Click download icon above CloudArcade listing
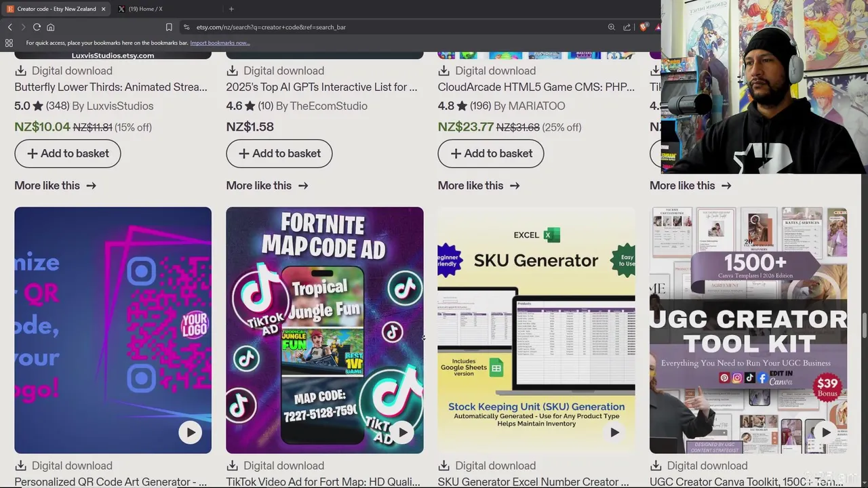 [444, 70]
